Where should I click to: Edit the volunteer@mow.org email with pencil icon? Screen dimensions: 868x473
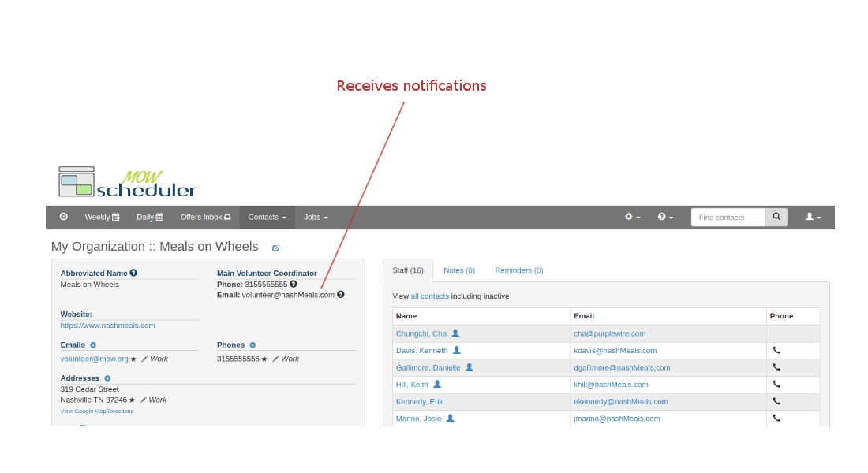[x=144, y=359]
